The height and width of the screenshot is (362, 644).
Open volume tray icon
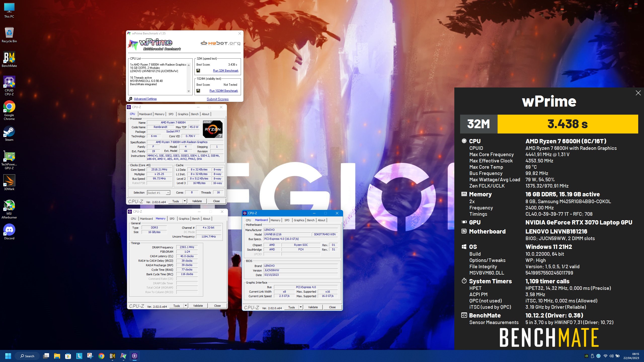pos(612,356)
